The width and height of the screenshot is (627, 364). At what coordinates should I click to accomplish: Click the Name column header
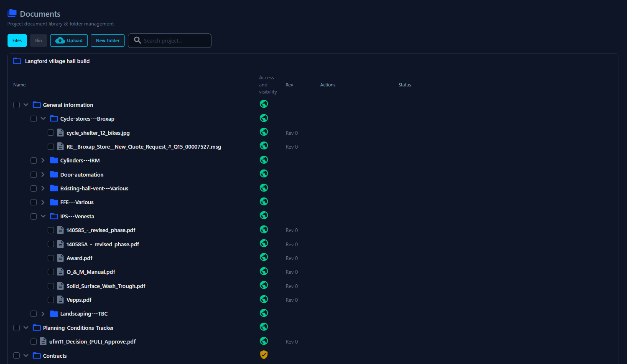coord(20,85)
